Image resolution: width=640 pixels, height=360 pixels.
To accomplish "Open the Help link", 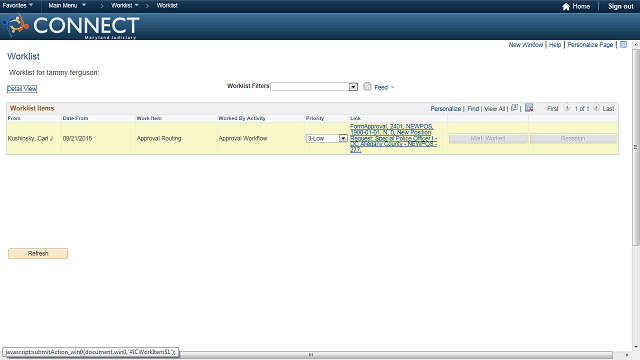I will 555,44.
